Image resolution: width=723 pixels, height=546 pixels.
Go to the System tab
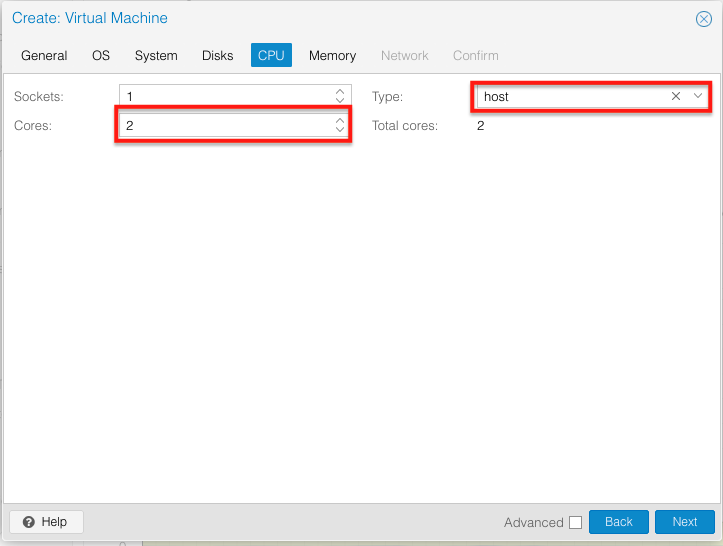coord(156,56)
